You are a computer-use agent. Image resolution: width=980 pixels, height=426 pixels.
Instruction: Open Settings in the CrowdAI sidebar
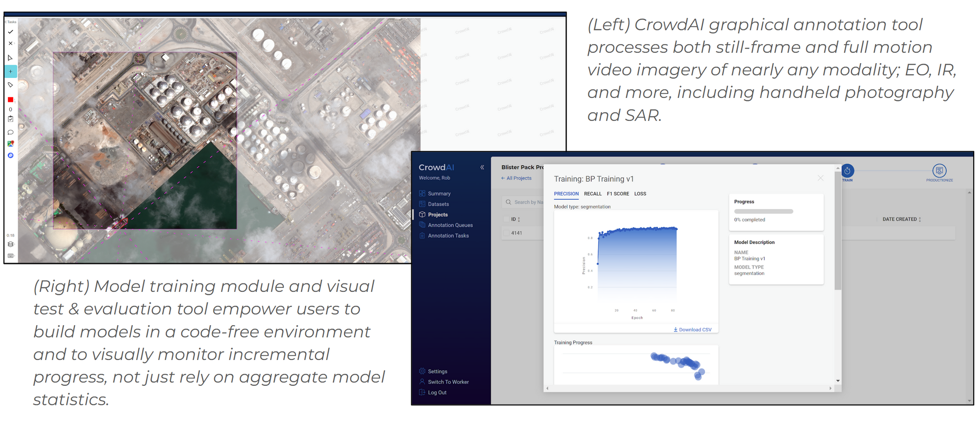click(x=438, y=372)
